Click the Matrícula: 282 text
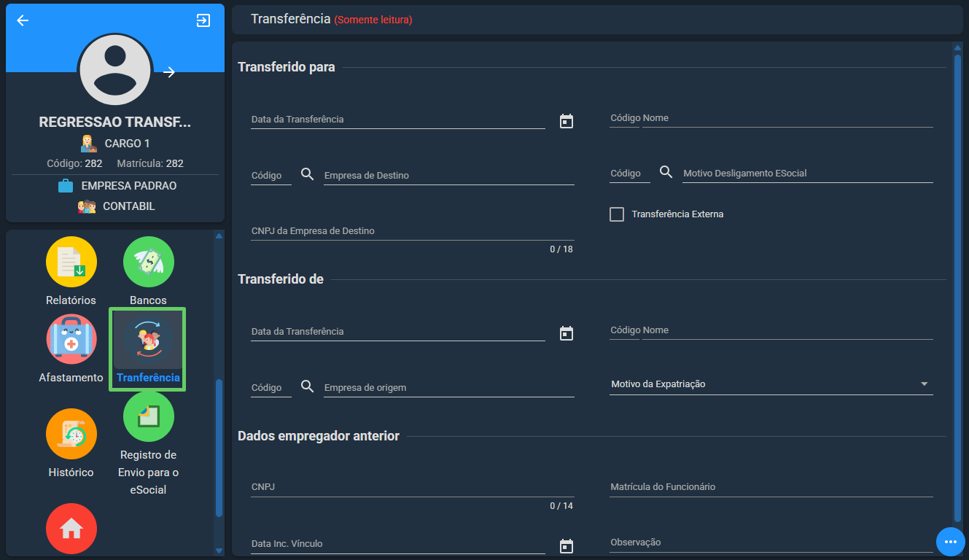 pyautogui.click(x=150, y=163)
